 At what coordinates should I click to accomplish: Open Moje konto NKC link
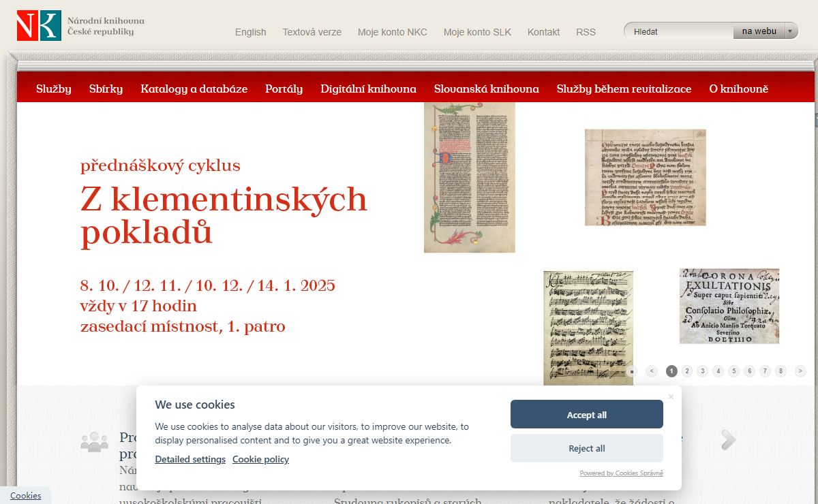393,32
